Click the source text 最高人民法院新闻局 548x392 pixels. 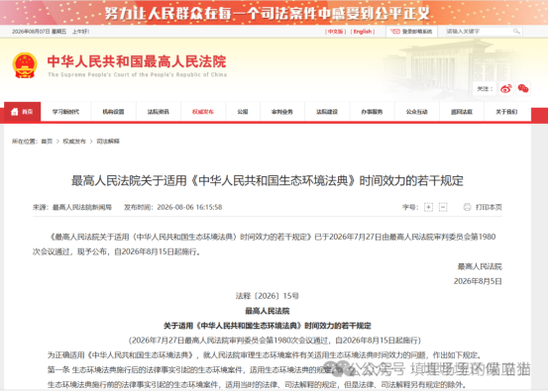[x=82, y=207]
